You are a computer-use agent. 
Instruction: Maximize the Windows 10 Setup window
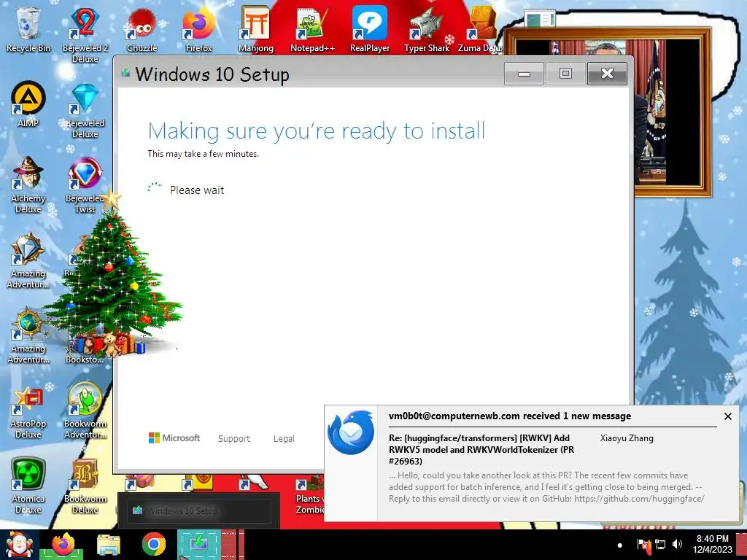pos(565,74)
